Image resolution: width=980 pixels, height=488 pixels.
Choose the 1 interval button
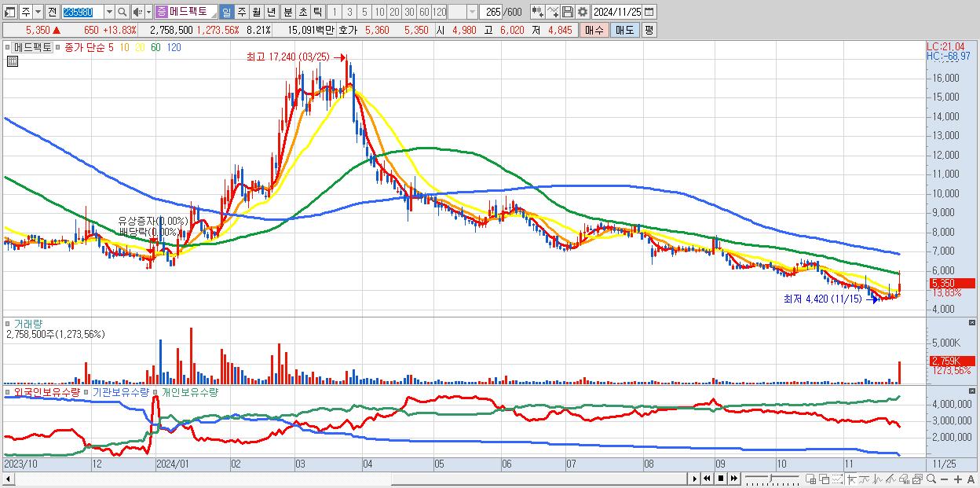(335, 12)
